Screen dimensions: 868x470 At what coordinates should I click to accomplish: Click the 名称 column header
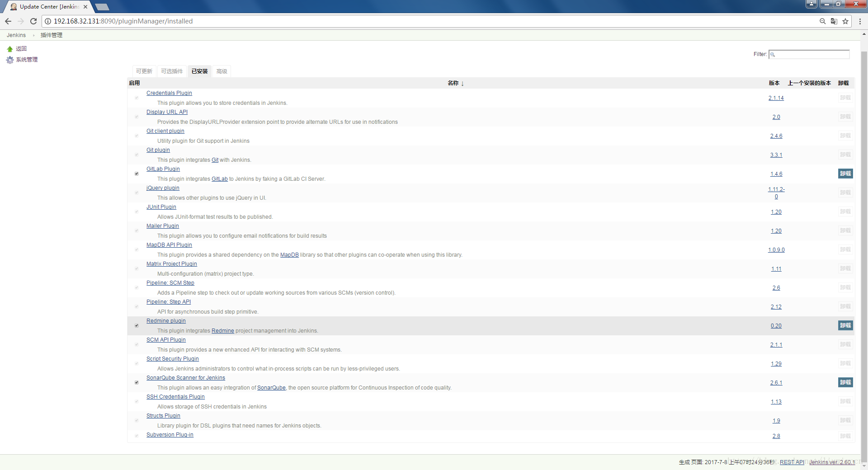click(453, 83)
